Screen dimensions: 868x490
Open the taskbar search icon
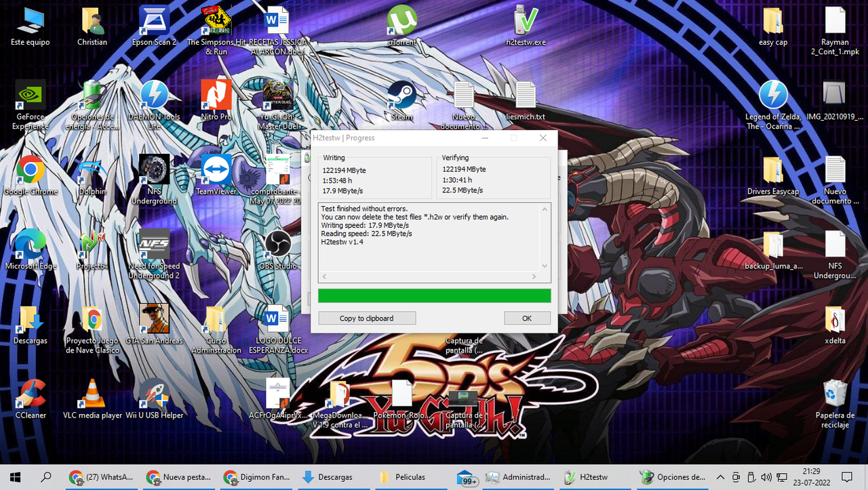tap(46, 477)
